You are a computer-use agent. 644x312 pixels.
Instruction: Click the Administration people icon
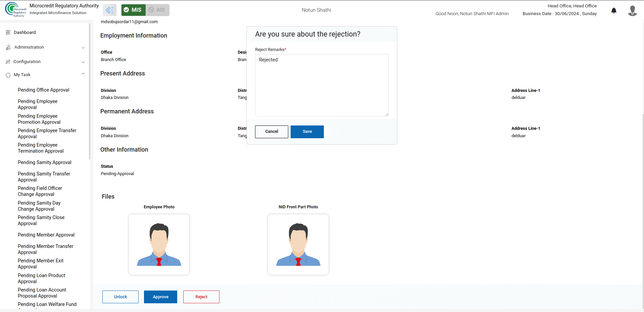tap(8, 47)
